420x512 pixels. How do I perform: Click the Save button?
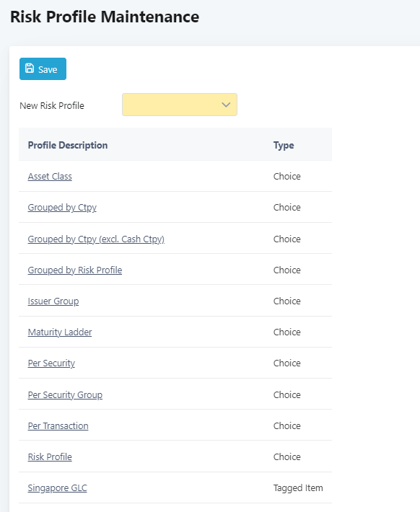pyautogui.click(x=43, y=69)
